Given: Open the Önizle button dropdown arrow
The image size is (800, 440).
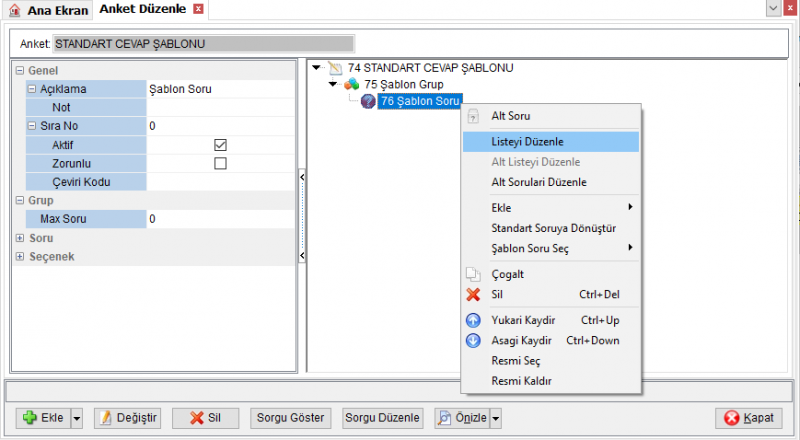Looking at the screenshot, I should pyautogui.click(x=495, y=418).
